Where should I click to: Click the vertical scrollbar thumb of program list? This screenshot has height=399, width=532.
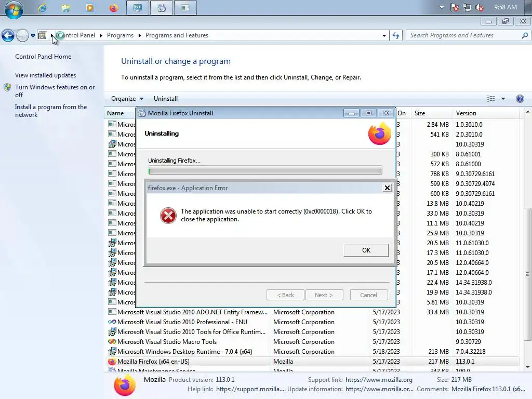point(527,274)
